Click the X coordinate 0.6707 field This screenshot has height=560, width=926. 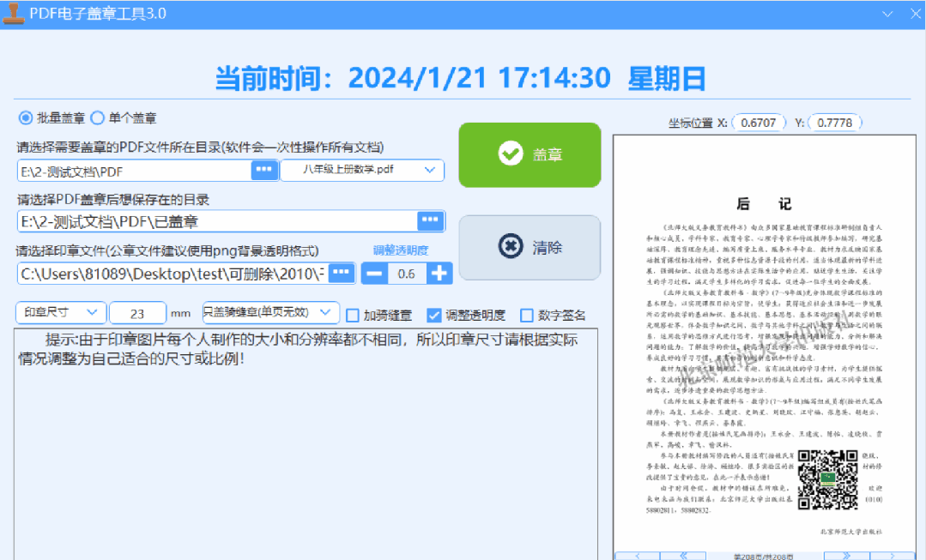click(759, 123)
